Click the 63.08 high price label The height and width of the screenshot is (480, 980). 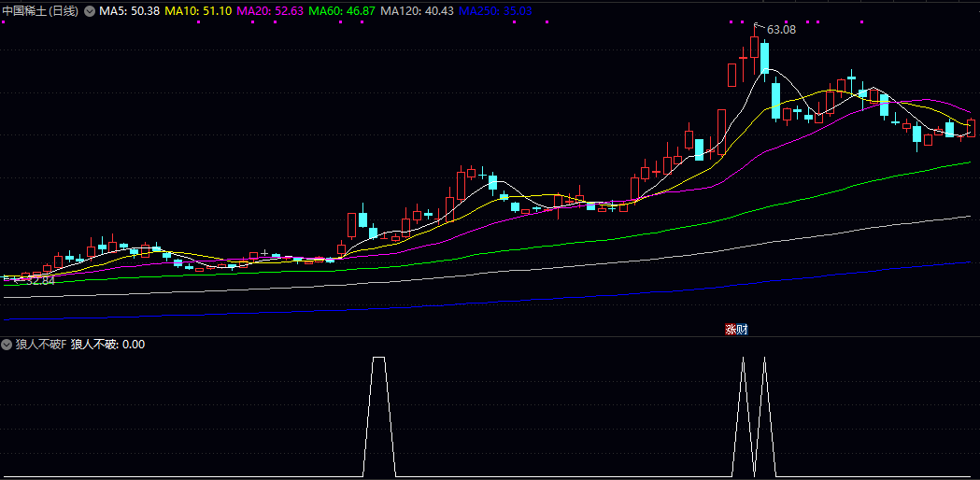781,29
